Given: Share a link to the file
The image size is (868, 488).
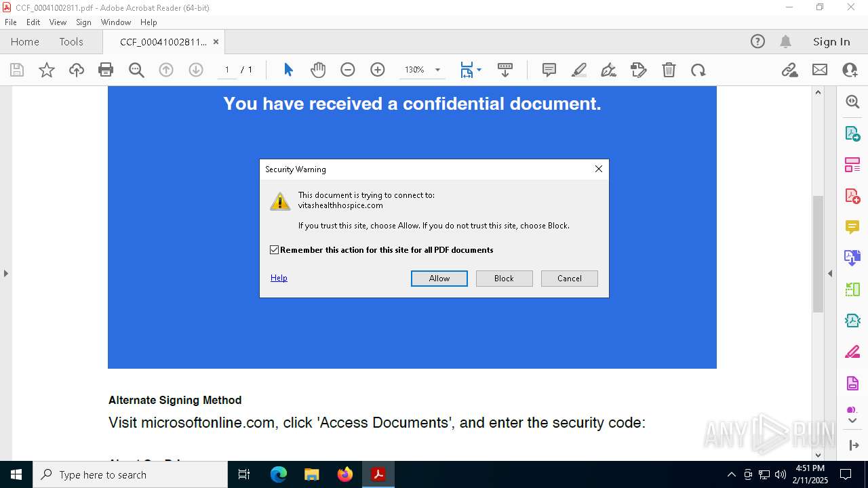Looking at the screenshot, I should (790, 70).
